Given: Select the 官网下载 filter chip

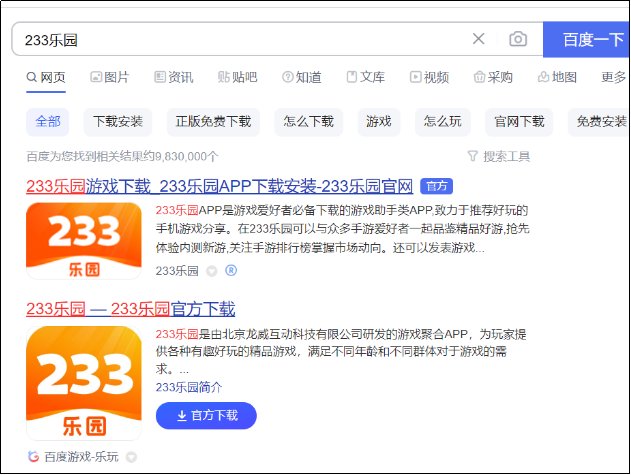Looking at the screenshot, I should click(x=519, y=122).
